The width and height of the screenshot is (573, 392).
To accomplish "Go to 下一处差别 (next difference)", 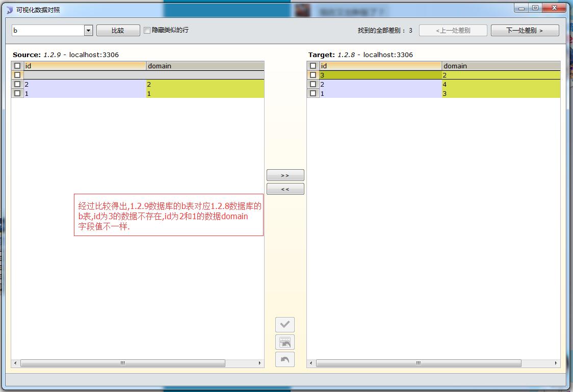I will pos(525,31).
